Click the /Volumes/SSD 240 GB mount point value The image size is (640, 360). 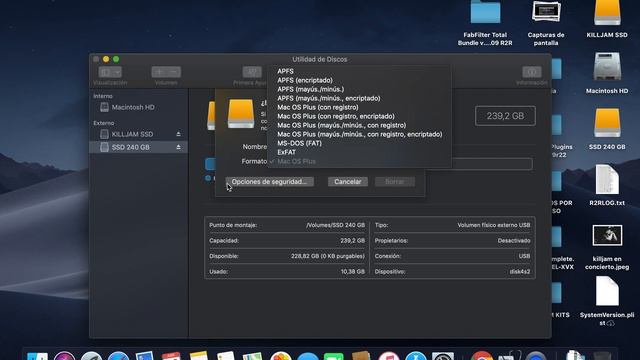coord(336,225)
